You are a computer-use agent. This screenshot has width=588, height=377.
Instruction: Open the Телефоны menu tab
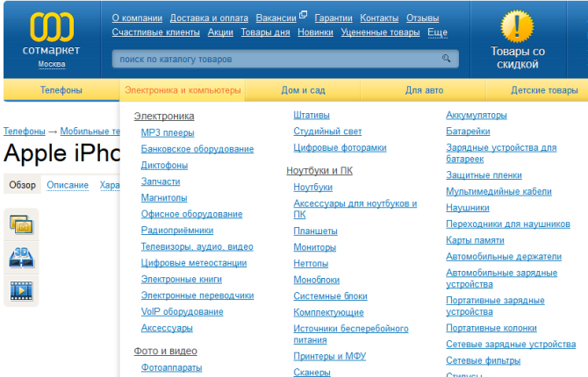(x=61, y=90)
